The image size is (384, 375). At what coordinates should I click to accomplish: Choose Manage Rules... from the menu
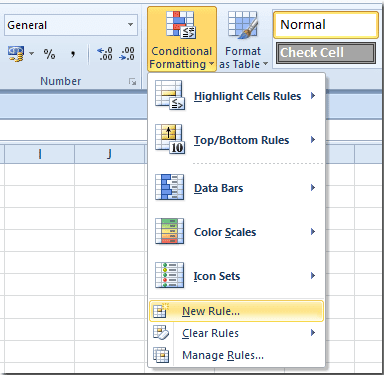click(x=236, y=355)
